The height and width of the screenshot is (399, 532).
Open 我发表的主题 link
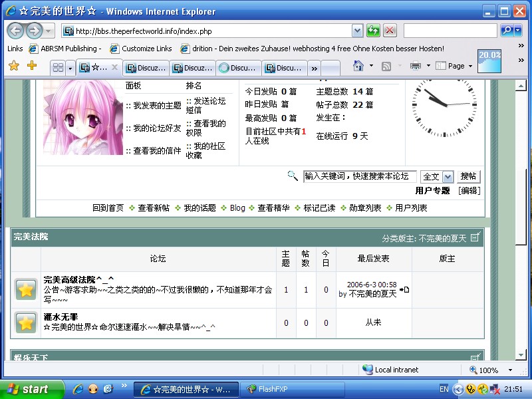point(157,106)
